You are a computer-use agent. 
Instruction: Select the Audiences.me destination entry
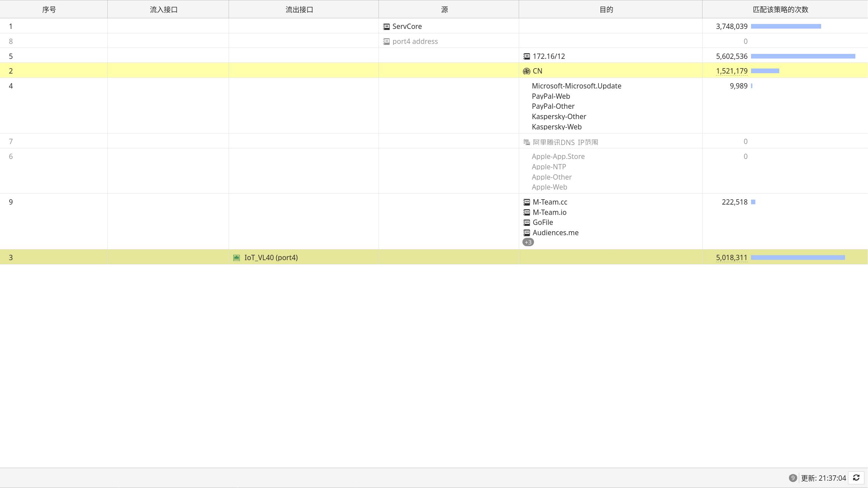tap(555, 233)
